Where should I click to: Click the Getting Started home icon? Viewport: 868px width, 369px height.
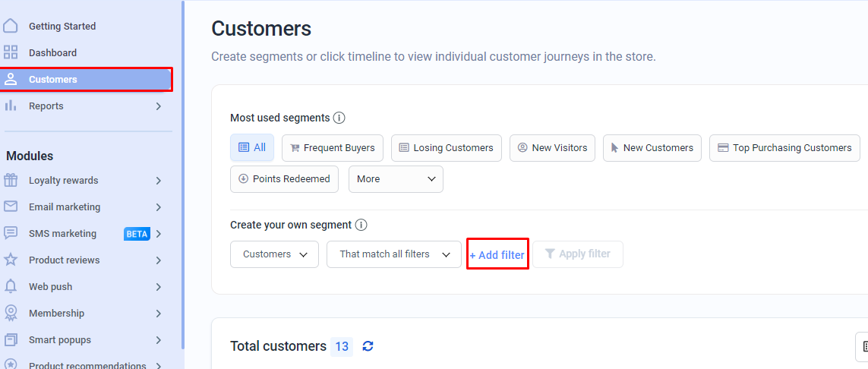[x=11, y=26]
